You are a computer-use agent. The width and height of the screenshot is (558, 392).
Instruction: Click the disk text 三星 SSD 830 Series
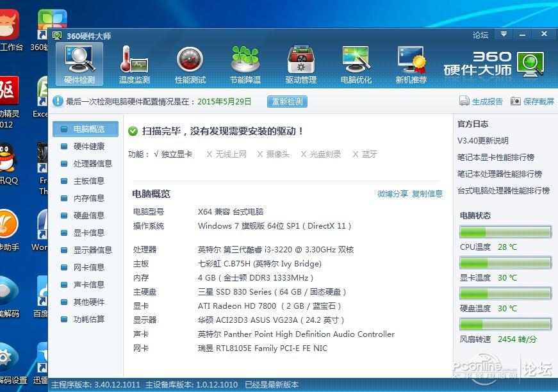click(x=272, y=292)
